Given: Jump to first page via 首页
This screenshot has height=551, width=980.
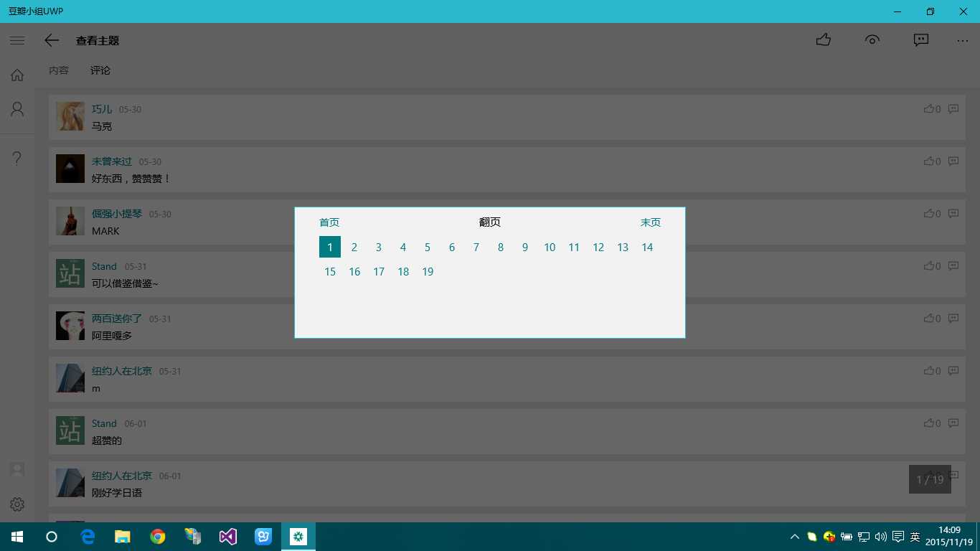Looking at the screenshot, I should 329,222.
